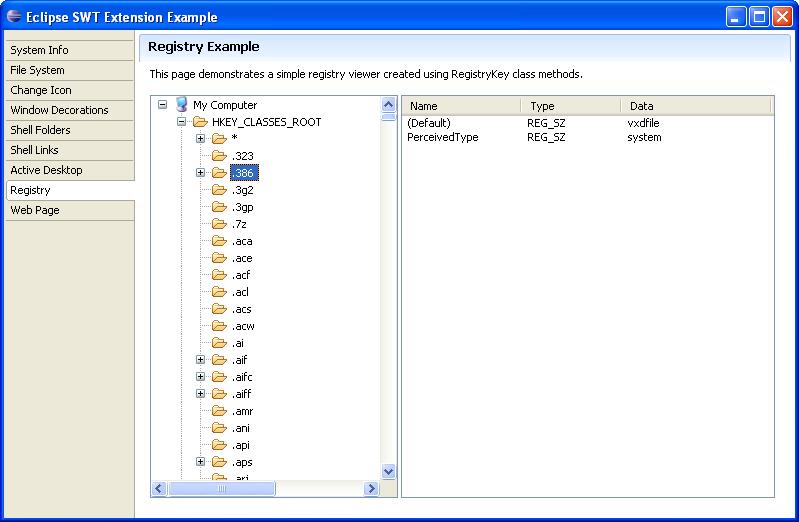Click the folder icon beside .acf
799x522 pixels.
(x=219, y=275)
